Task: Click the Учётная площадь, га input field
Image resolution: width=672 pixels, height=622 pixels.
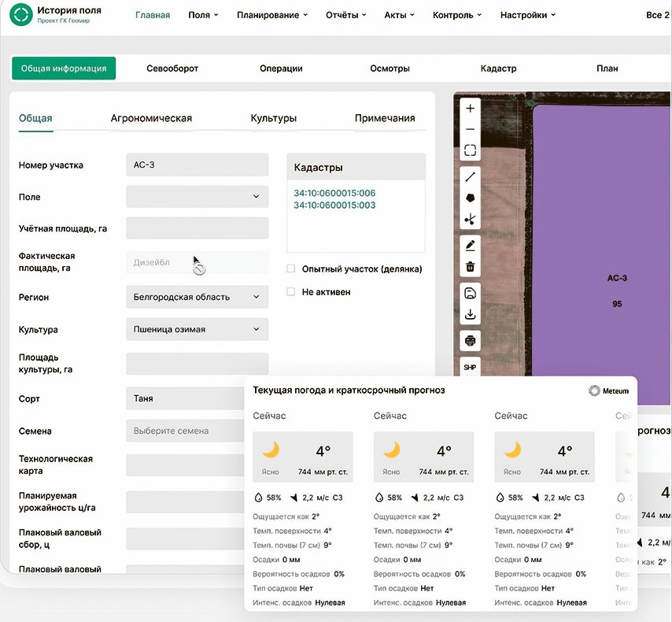Action: click(198, 228)
